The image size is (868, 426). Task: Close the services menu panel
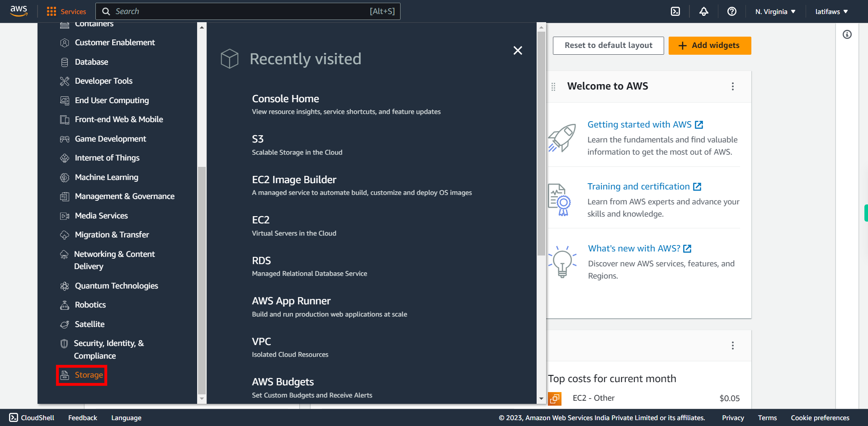click(518, 51)
